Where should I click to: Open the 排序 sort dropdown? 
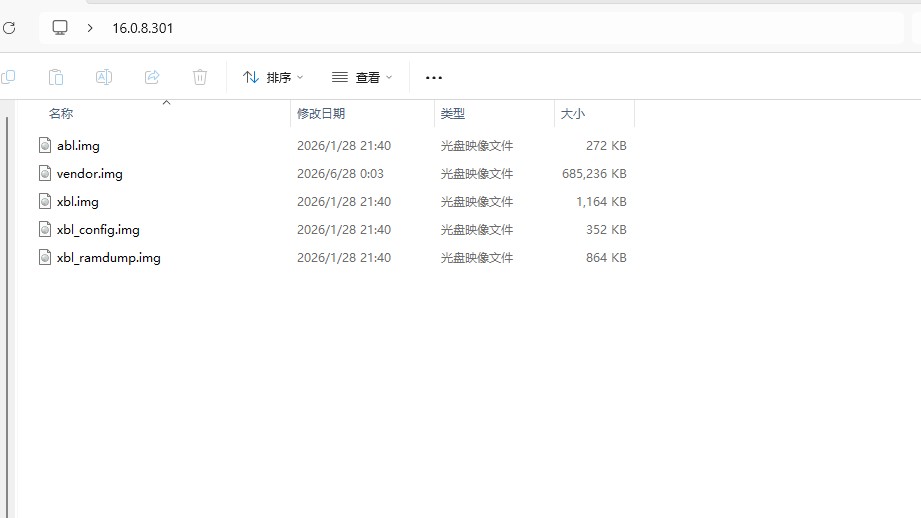pyautogui.click(x=273, y=78)
